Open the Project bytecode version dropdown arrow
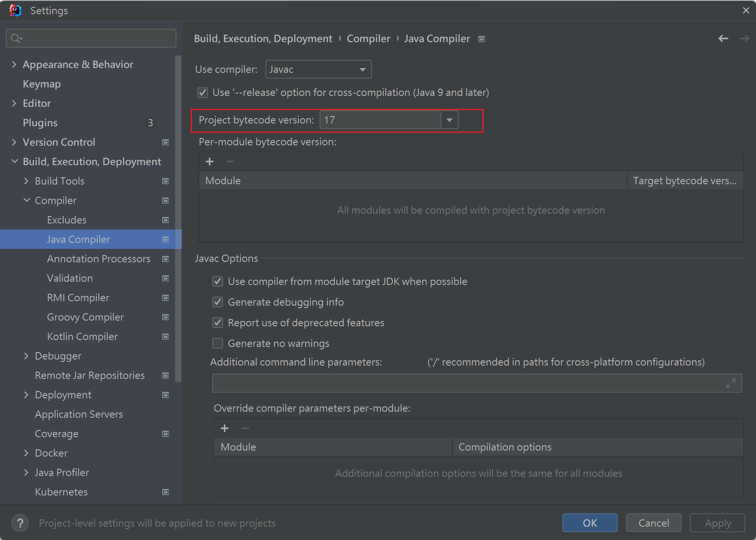This screenshot has width=756, height=540. [449, 120]
